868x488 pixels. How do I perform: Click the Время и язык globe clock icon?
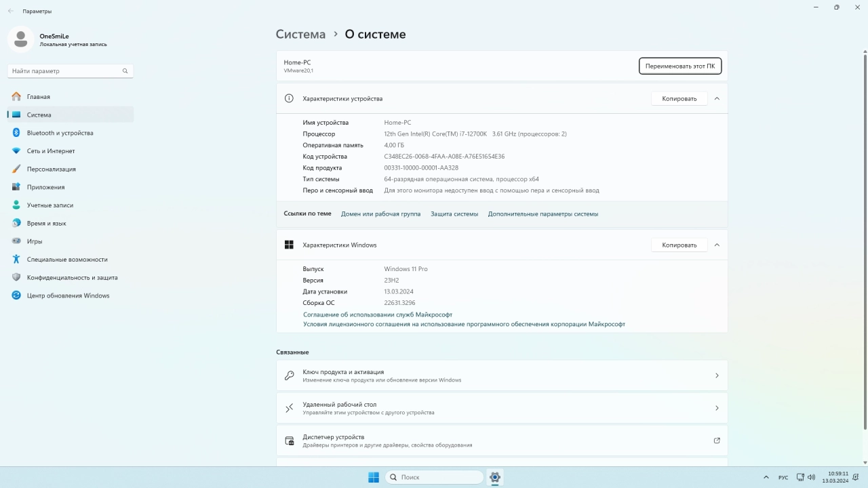(x=16, y=223)
